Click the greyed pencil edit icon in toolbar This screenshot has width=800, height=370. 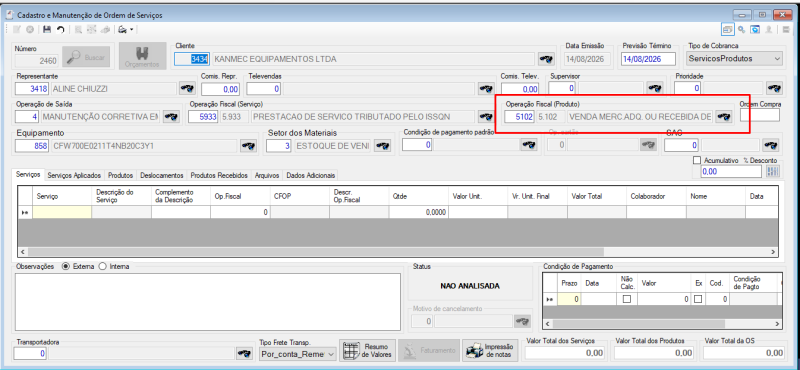[x=16, y=30]
